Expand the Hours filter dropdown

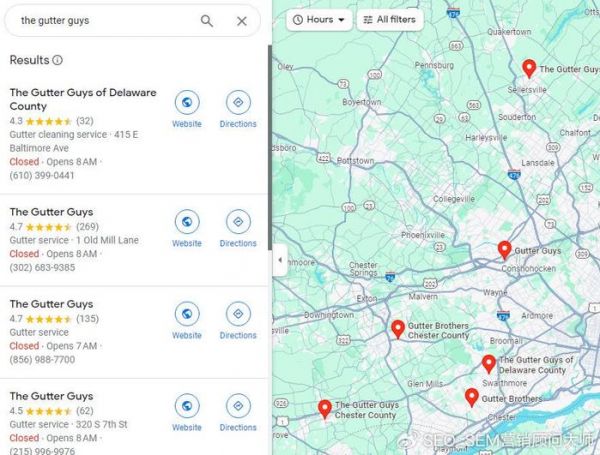[320, 19]
